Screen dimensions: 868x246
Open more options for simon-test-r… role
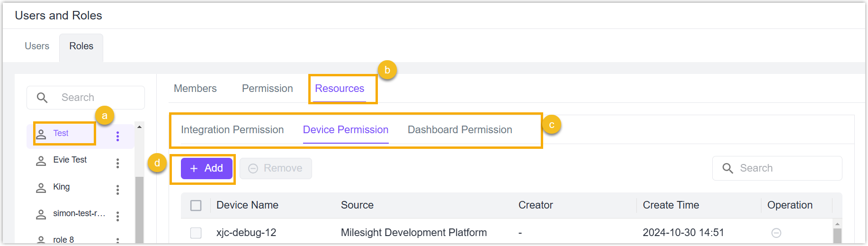[118, 216]
